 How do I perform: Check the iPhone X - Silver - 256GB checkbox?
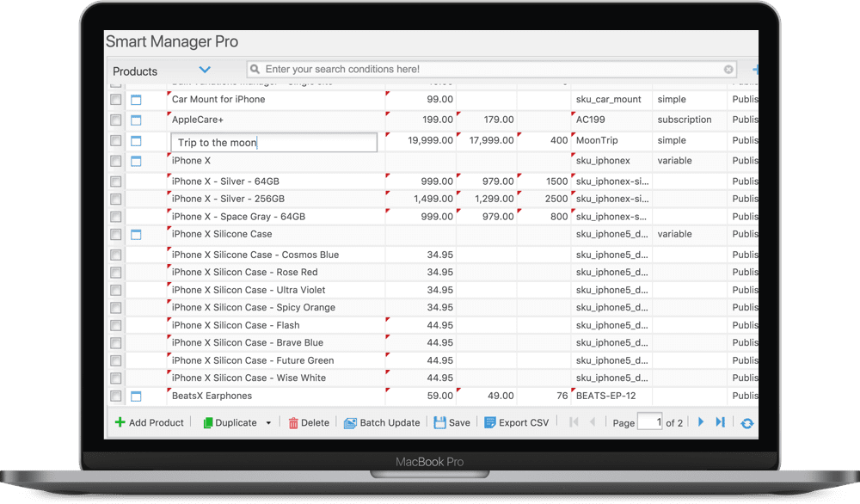(116, 199)
